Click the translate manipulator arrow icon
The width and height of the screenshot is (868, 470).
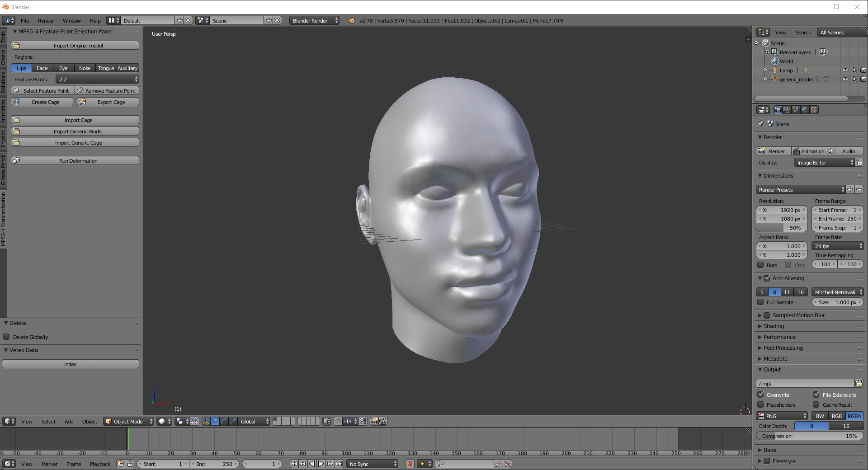[215, 421]
